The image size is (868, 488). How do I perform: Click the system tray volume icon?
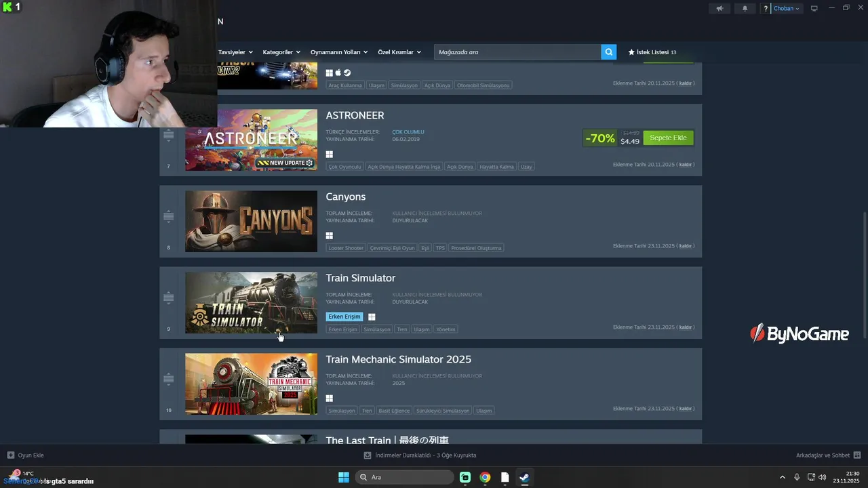[x=823, y=477]
